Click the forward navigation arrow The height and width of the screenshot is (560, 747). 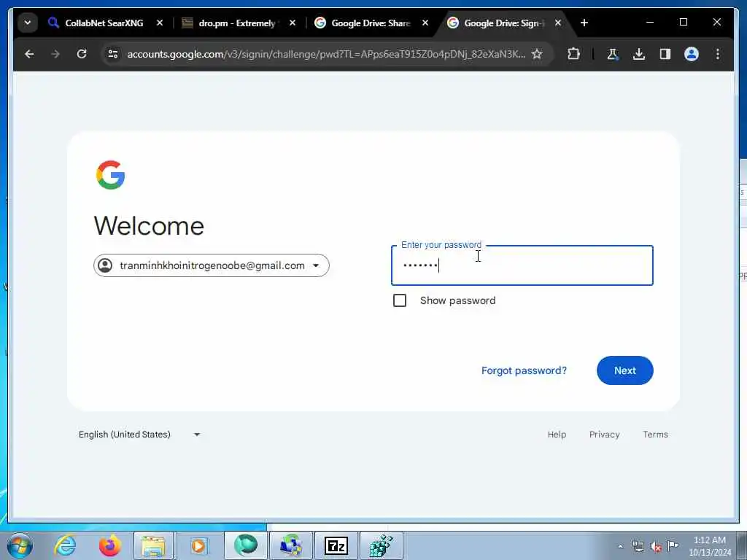point(55,54)
